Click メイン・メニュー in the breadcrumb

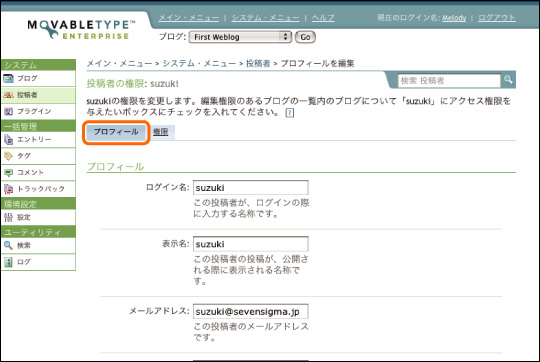pos(119,63)
